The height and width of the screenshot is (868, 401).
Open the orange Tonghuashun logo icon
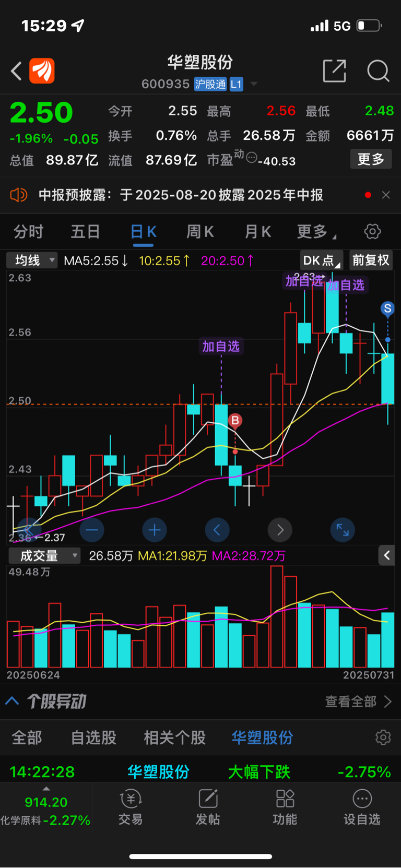click(x=42, y=71)
